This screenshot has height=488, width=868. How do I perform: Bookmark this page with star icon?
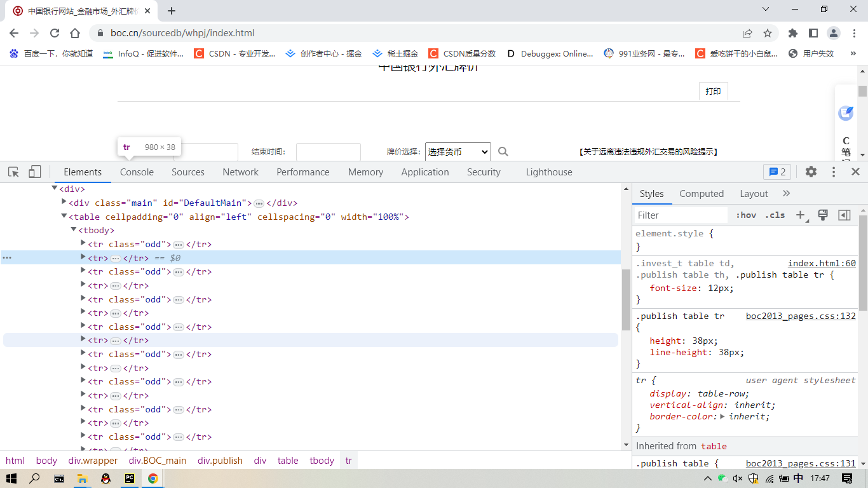(x=768, y=33)
